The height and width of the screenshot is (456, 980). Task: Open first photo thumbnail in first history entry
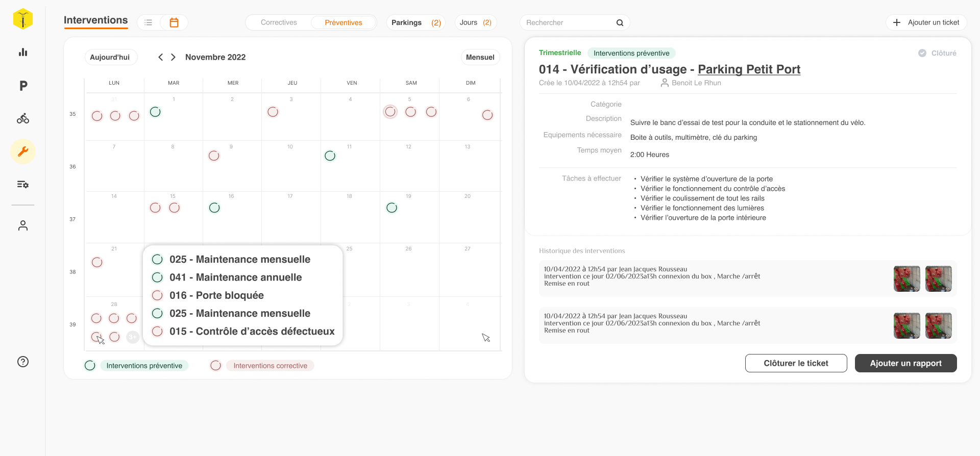(x=907, y=278)
